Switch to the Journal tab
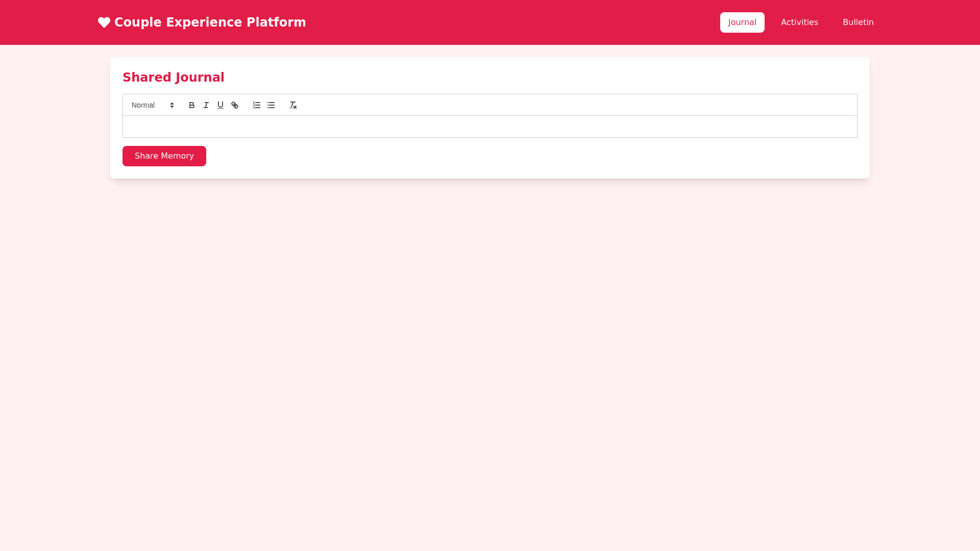The height and width of the screenshot is (551, 980). pyautogui.click(x=742, y=22)
